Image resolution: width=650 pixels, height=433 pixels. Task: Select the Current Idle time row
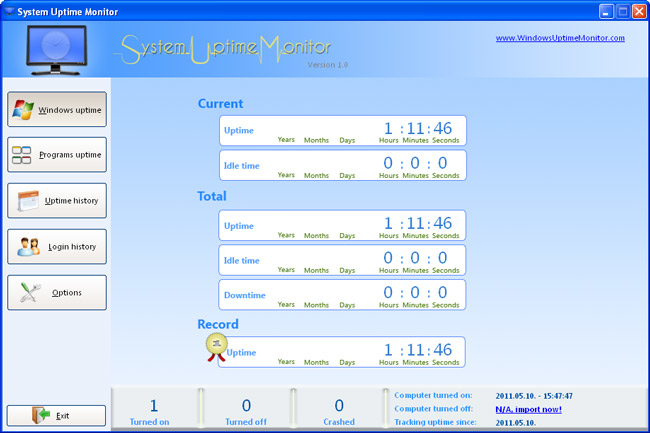[x=343, y=166]
